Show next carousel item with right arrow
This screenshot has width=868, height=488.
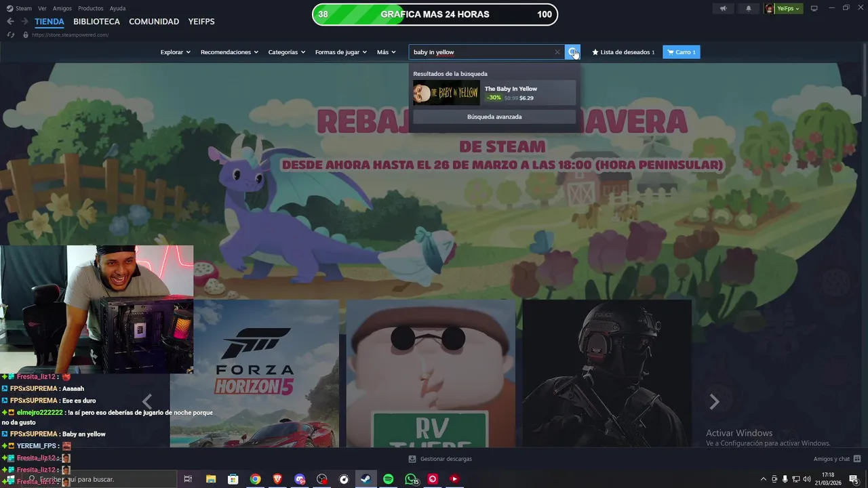click(714, 402)
